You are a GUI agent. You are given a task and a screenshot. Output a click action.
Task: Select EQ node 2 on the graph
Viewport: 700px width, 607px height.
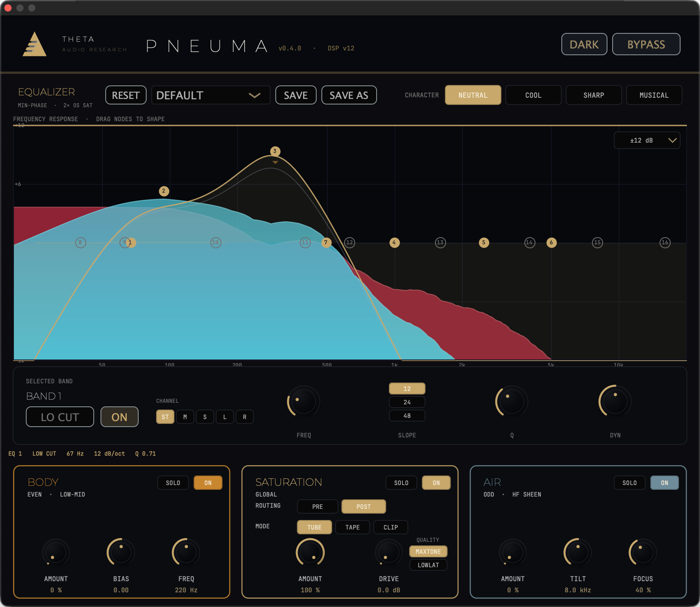tap(164, 191)
